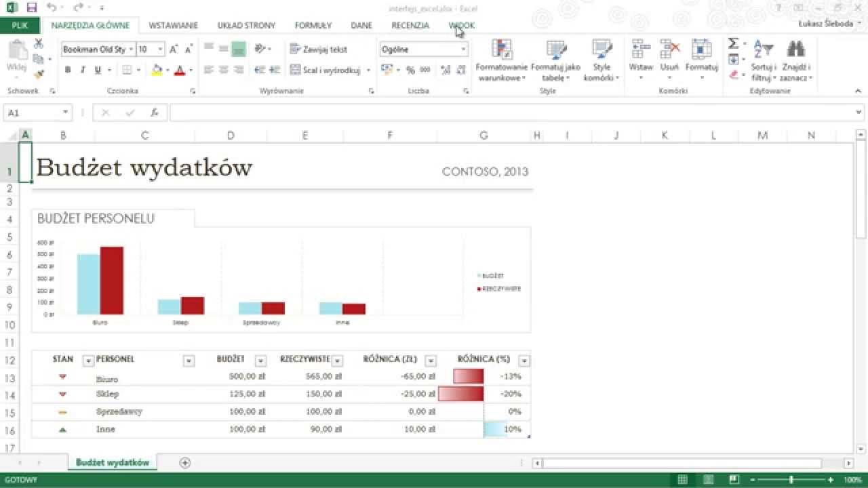This screenshot has height=488, width=868.
Task: Open the Scal i wyśrodkuj dropdown arrow
Action: [x=369, y=70]
